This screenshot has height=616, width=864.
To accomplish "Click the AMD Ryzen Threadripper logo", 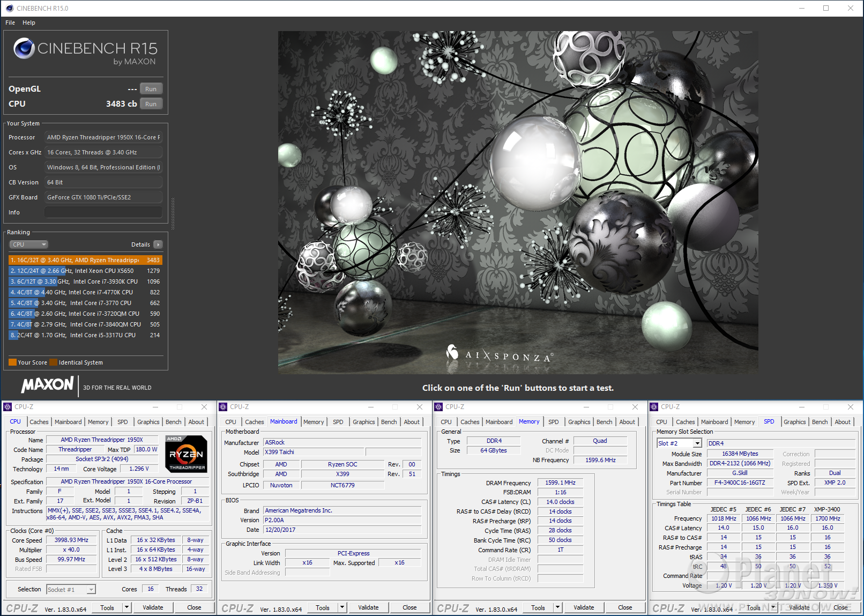I will (x=186, y=454).
